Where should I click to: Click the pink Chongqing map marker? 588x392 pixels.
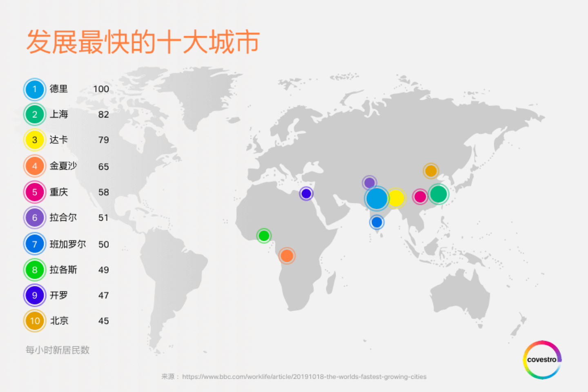pyautogui.click(x=420, y=196)
